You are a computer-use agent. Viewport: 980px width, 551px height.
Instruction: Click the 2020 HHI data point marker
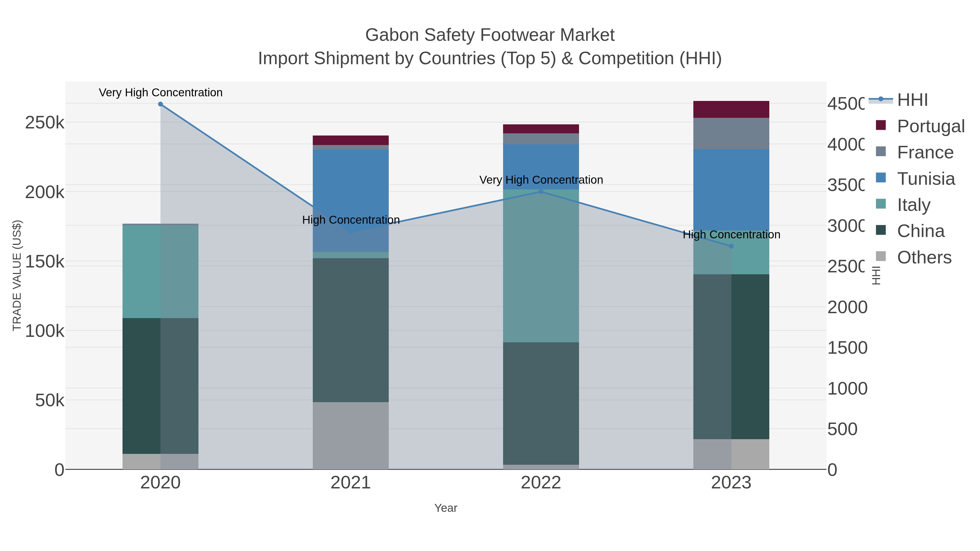[161, 104]
